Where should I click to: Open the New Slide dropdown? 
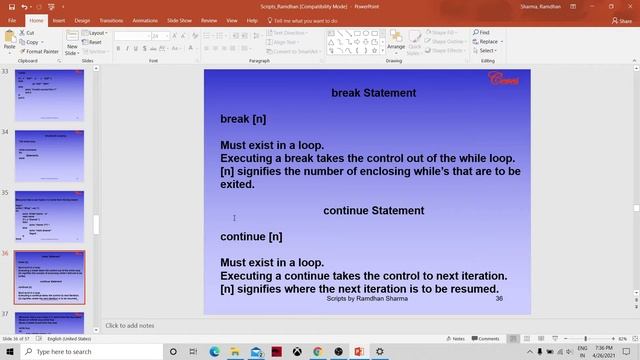pyautogui.click(x=72, y=50)
